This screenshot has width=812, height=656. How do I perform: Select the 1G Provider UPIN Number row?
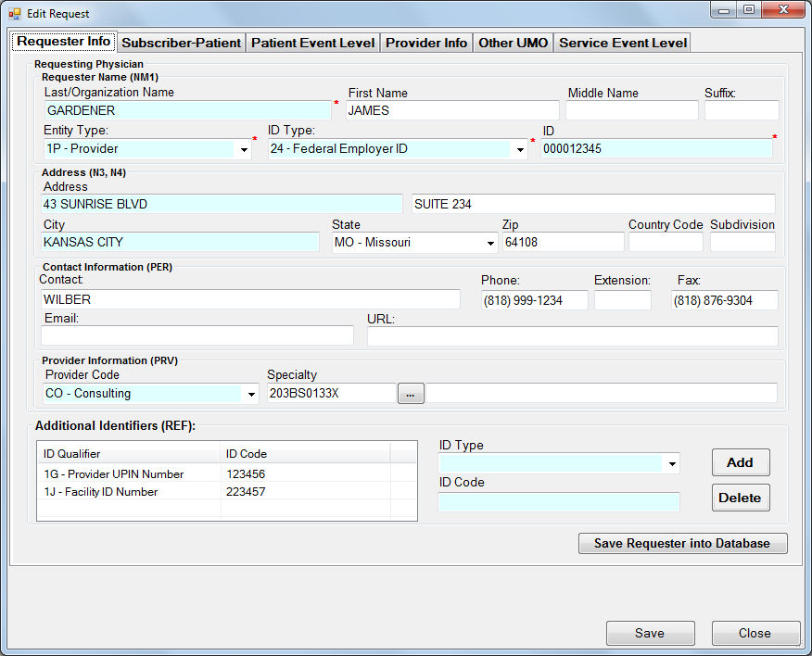coord(130,473)
